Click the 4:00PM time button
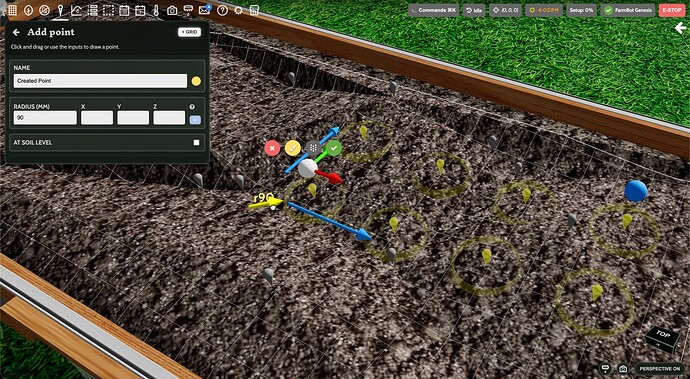The height and width of the screenshot is (379, 690). pyautogui.click(x=544, y=10)
